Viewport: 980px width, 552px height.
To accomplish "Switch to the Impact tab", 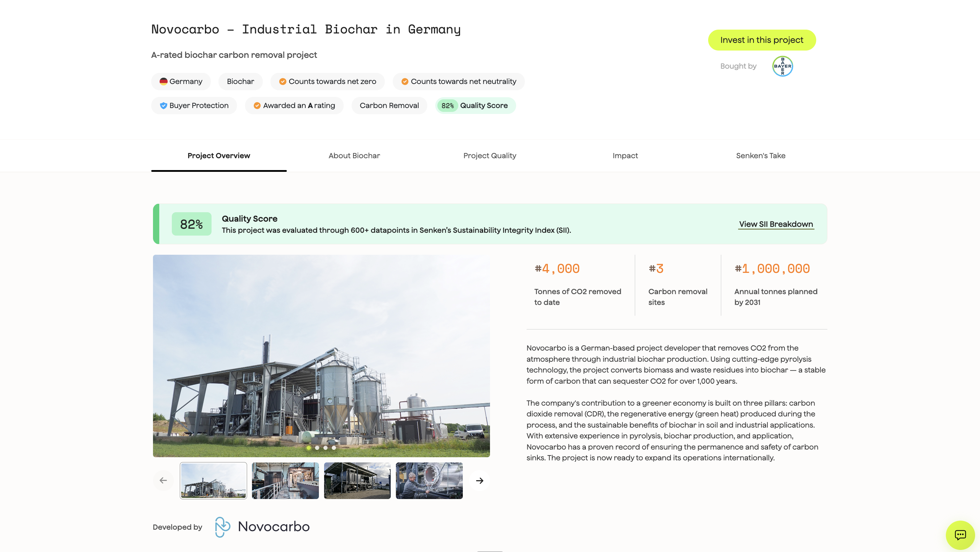I will point(625,155).
